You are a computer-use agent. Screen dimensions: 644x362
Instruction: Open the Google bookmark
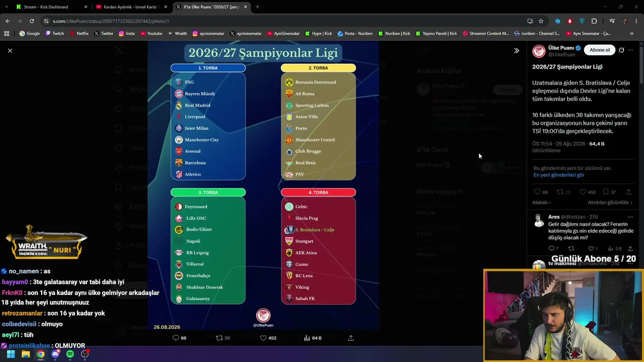click(30, 34)
